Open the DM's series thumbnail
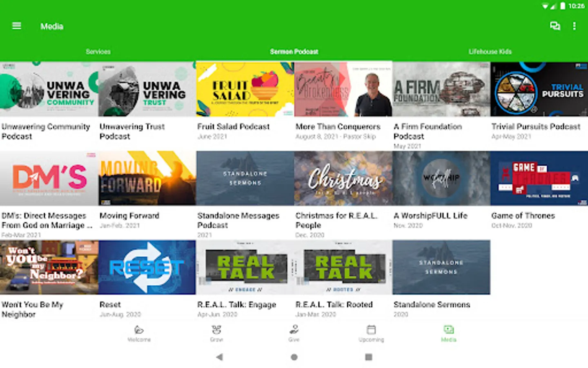 pyautogui.click(x=49, y=178)
